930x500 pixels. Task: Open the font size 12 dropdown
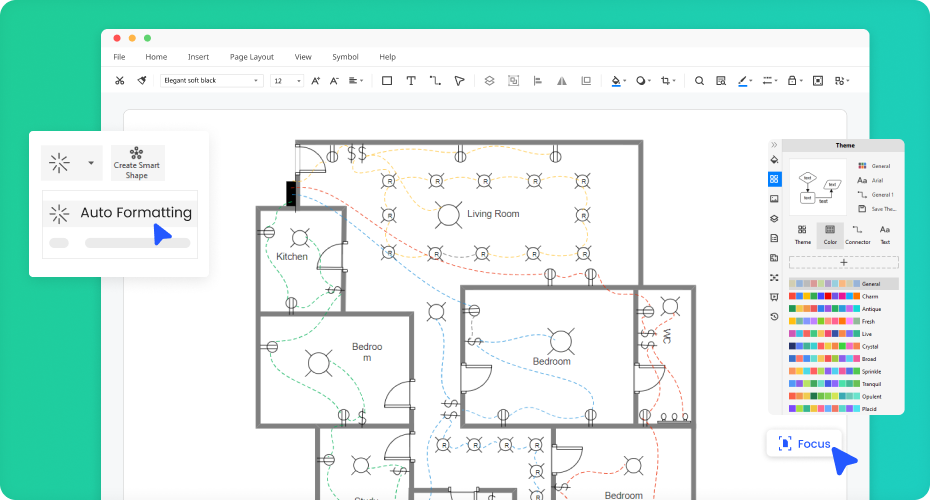[x=287, y=81]
